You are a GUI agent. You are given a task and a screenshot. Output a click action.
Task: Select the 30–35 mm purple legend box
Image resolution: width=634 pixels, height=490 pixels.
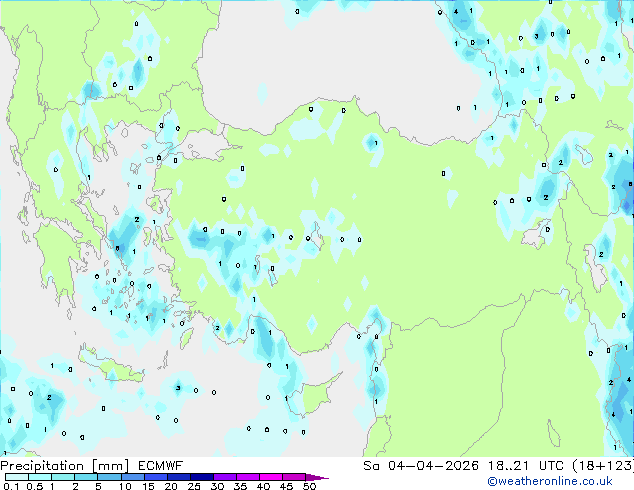(224, 477)
